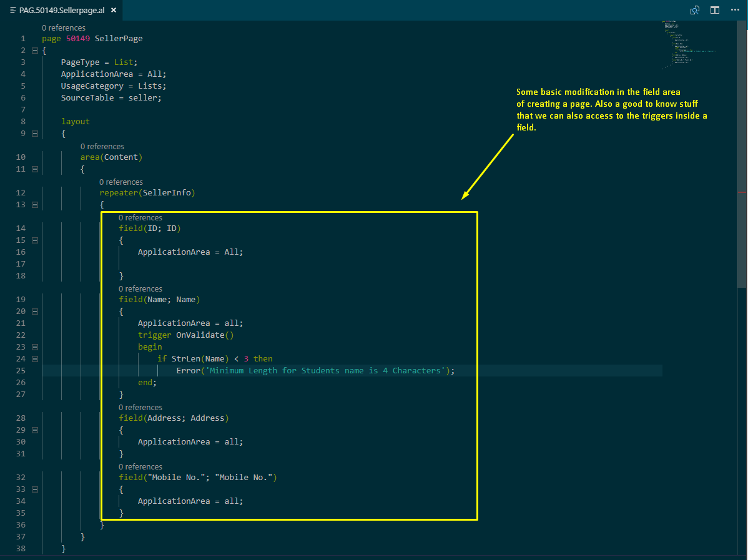Collapse the begin block fold at line 23

[x=35, y=346]
